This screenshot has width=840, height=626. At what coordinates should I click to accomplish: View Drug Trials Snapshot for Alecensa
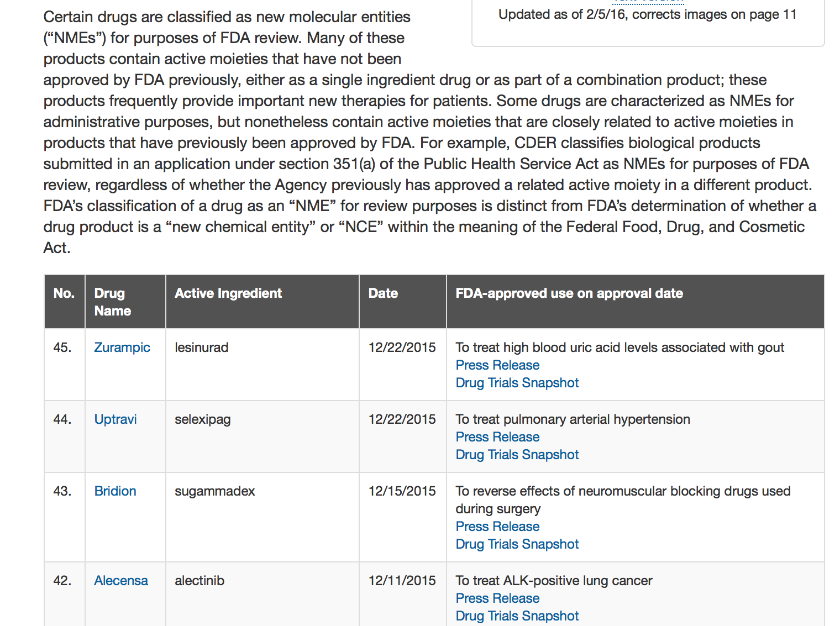coord(517,616)
